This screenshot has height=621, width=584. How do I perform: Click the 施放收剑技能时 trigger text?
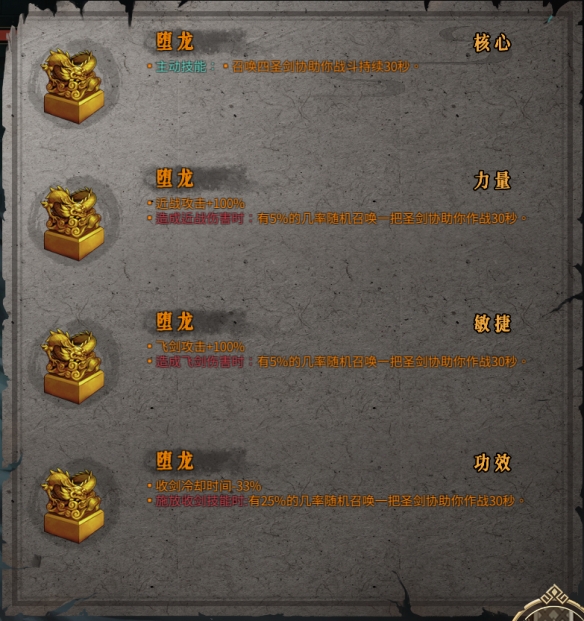point(201,501)
